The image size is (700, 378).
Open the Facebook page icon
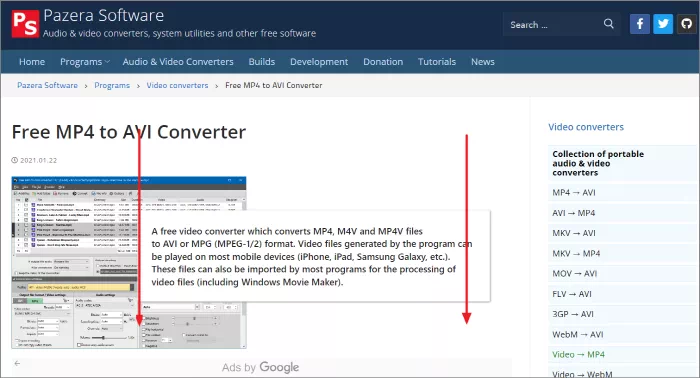pyautogui.click(x=640, y=24)
